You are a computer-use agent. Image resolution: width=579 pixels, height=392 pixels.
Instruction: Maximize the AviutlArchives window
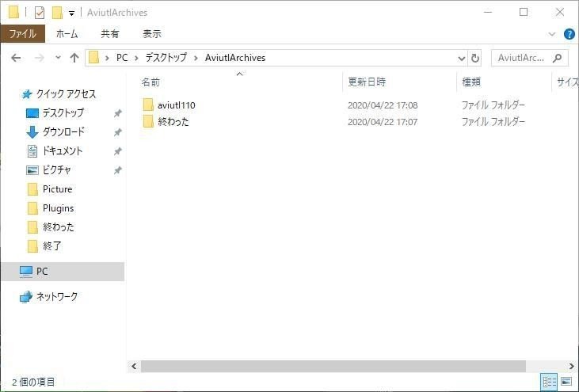[524, 12]
